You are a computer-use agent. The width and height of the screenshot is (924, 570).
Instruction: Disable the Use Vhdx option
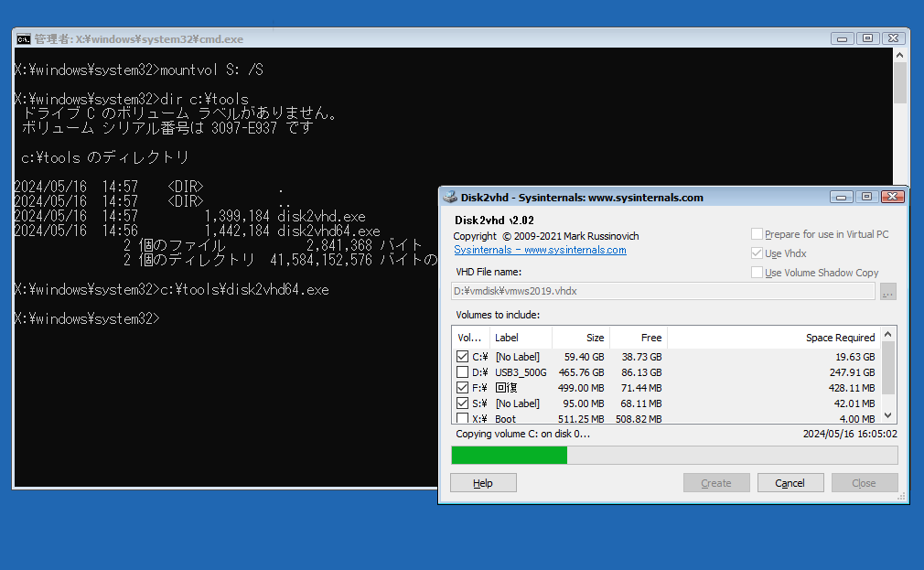pos(756,253)
